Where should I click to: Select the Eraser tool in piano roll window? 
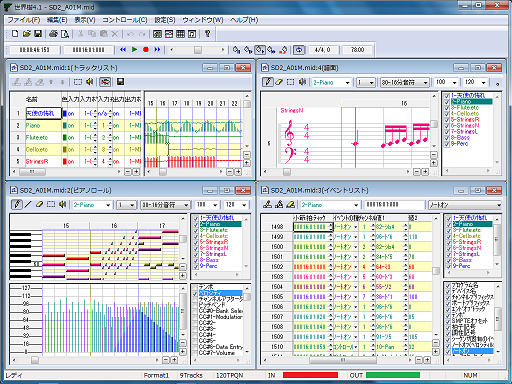[40, 204]
